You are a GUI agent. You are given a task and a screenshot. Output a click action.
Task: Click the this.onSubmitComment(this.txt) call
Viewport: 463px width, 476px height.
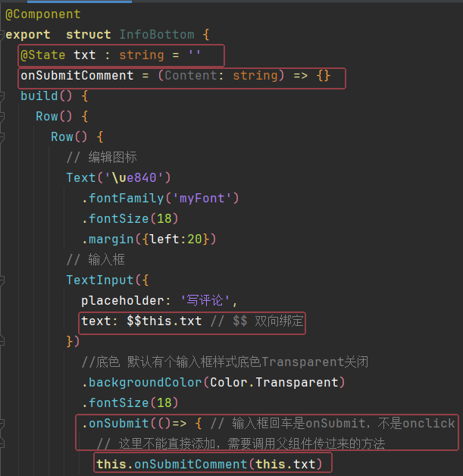click(x=209, y=465)
